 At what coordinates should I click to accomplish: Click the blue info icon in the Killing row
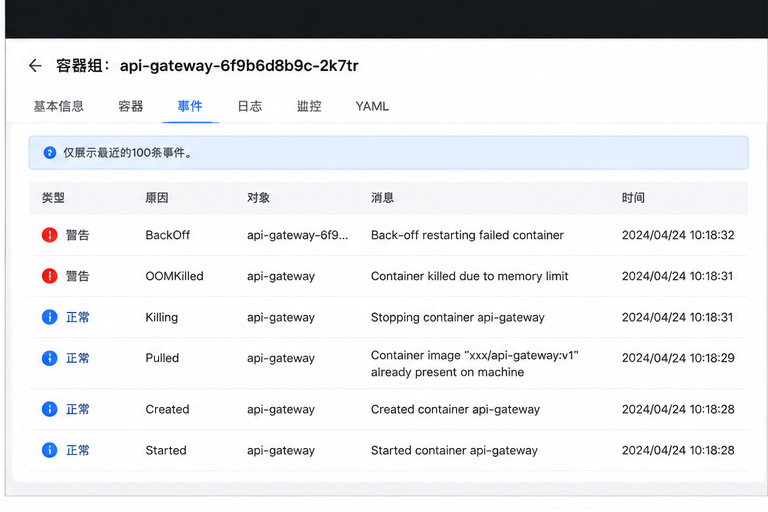[x=49, y=317]
